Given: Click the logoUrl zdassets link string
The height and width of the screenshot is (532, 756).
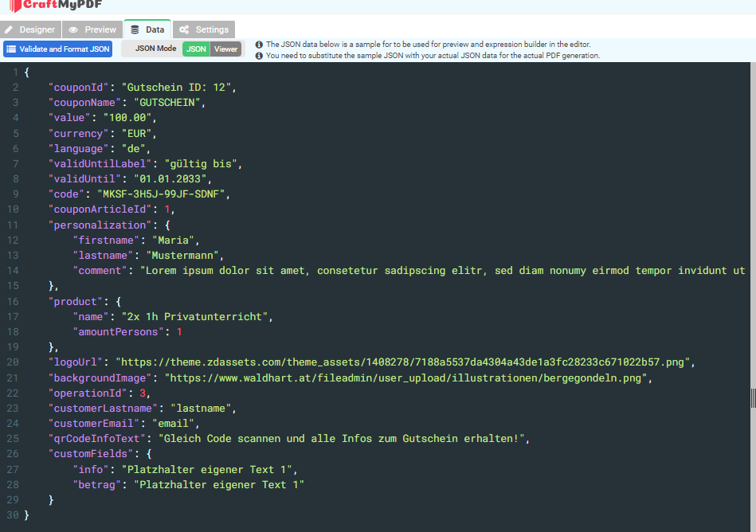Looking at the screenshot, I should tap(402, 362).
